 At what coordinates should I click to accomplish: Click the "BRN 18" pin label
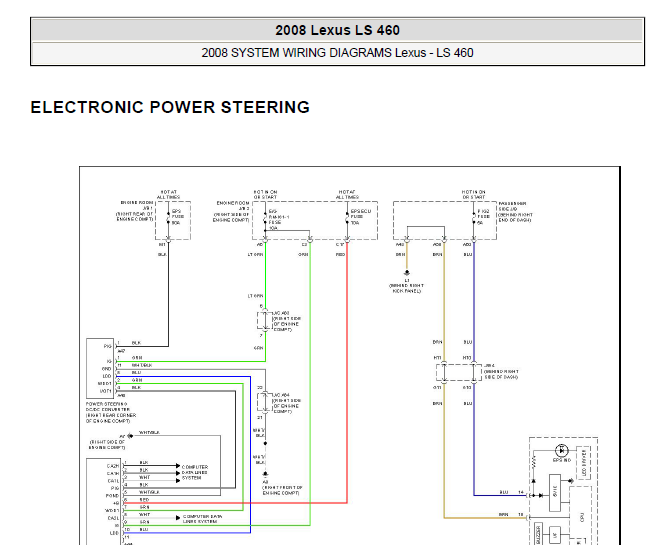pyautogui.click(x=511, y=514)
